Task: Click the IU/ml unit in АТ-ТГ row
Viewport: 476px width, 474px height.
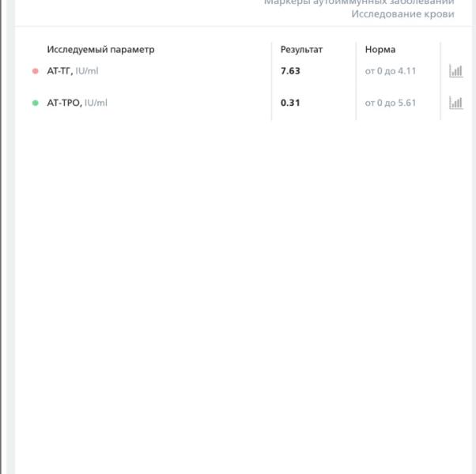Action: (87, 71)
